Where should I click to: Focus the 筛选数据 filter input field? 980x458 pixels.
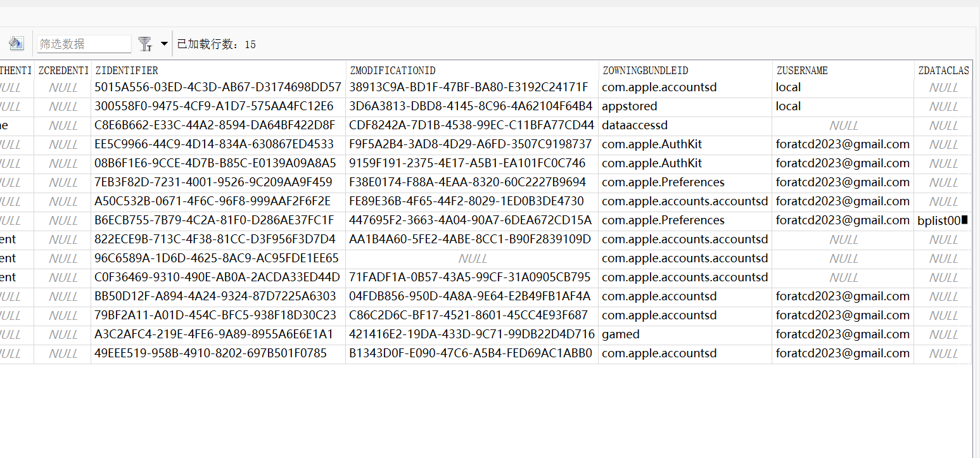pyautogui.click(x=84, y=44)
